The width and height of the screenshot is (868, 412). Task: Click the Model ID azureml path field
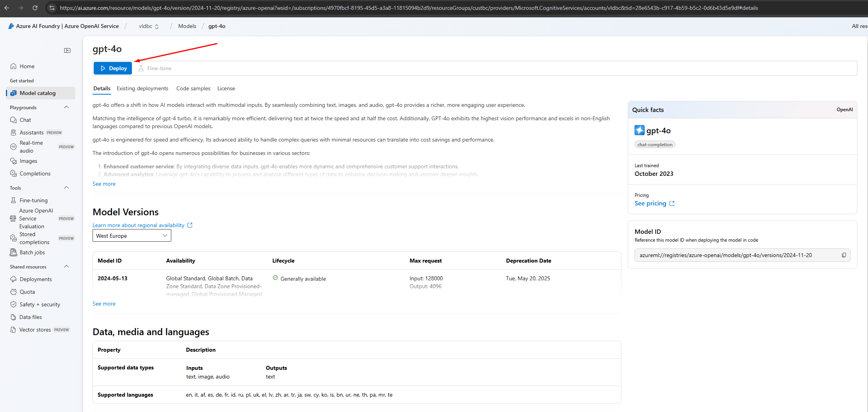click(x=742, y=255)
